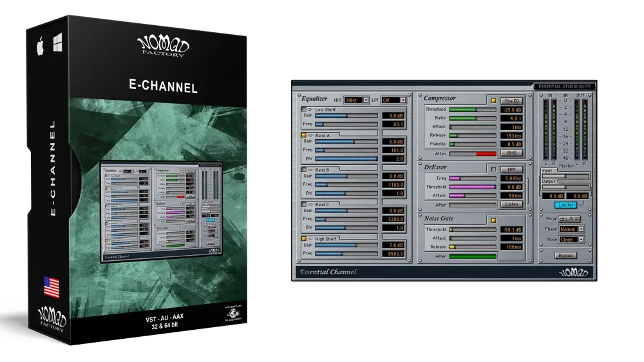Screen dimensions: 644x362
Task: Click the Noise Gate Release slider
Action: (x=473, y=247)
